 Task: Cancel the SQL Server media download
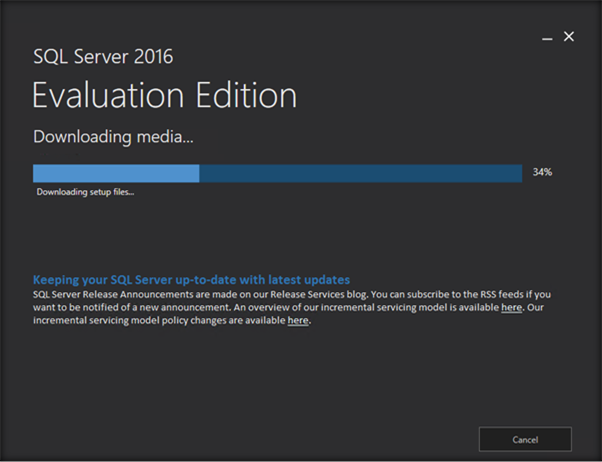pyautogui.click(x=525, y=439)
